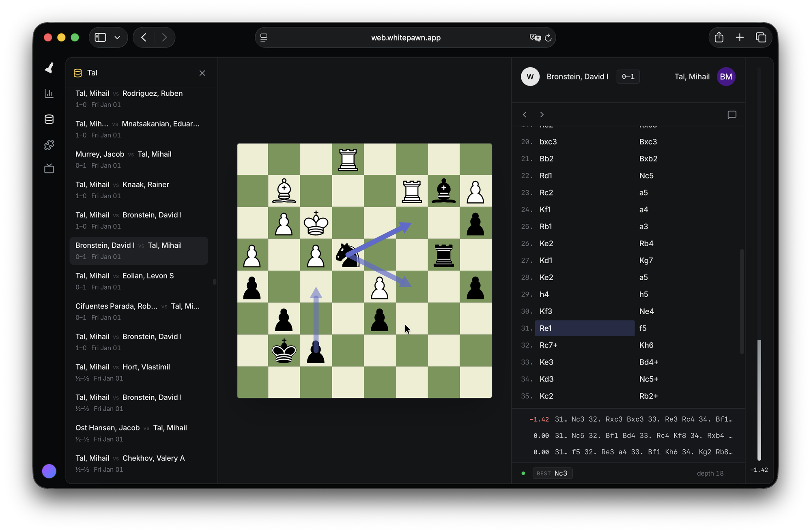Open game Tal vs Chekhov, Valery A

[x=139, y=464]
